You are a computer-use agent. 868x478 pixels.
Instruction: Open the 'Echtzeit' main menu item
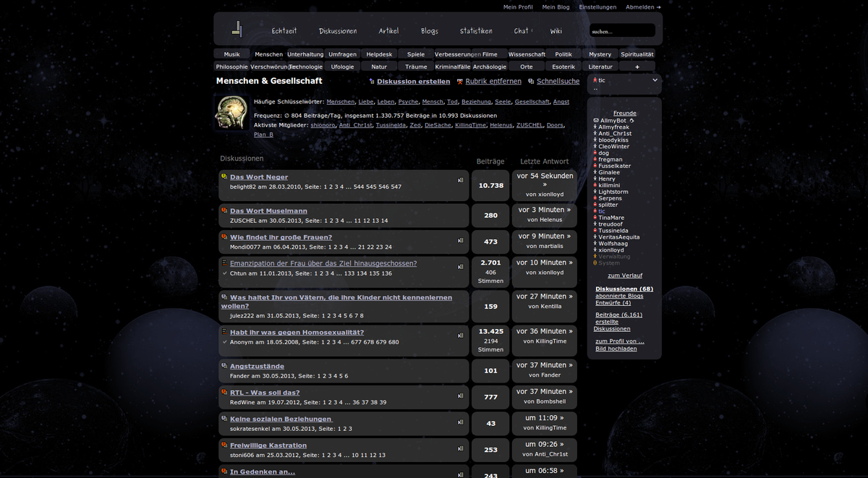(x=284, y=31)
